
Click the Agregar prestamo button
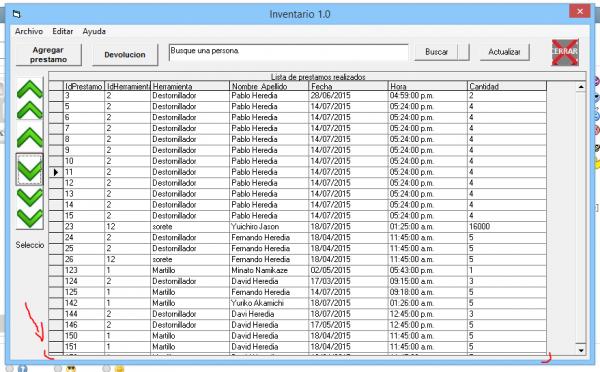pos(48,54)
